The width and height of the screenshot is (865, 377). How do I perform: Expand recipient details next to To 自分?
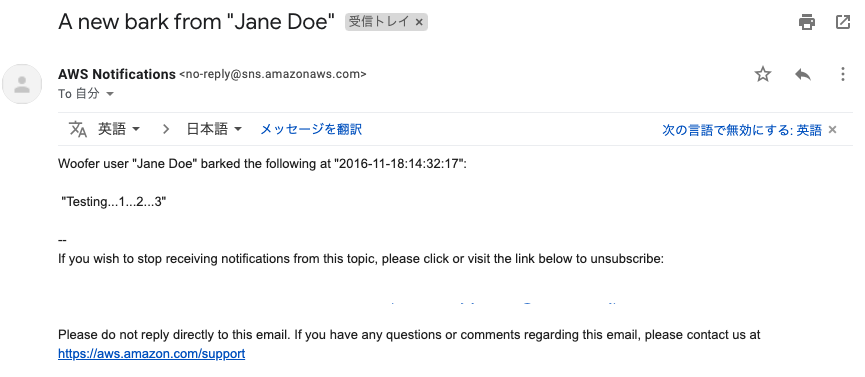pyautogui.click(x=110, y=94)
